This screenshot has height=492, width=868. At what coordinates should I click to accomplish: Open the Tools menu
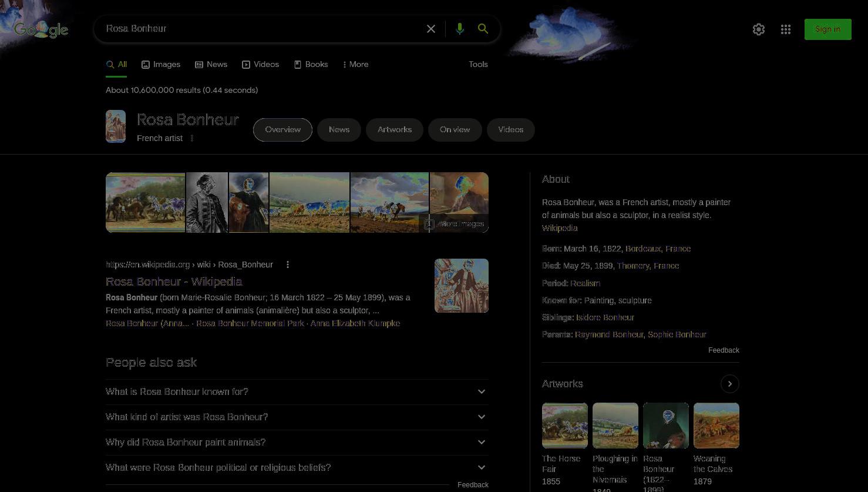[x=478, y=65]
